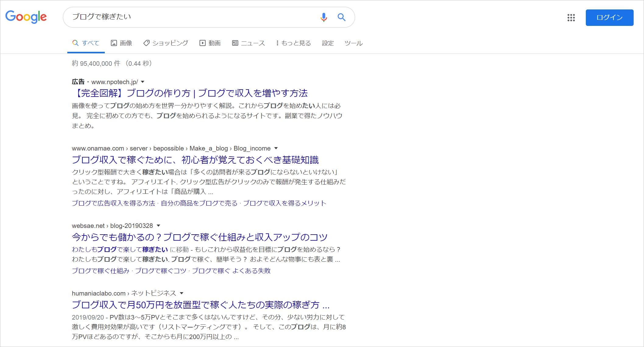Open the ニュース tab
Viewport: 644px width, 347px height.
pos(248,43)
